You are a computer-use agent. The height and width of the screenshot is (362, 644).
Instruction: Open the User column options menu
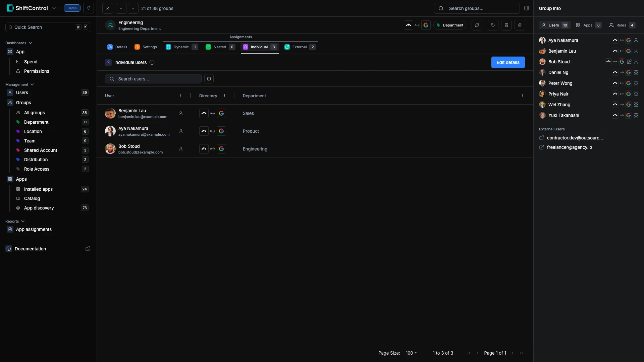[x=181, y=96]
